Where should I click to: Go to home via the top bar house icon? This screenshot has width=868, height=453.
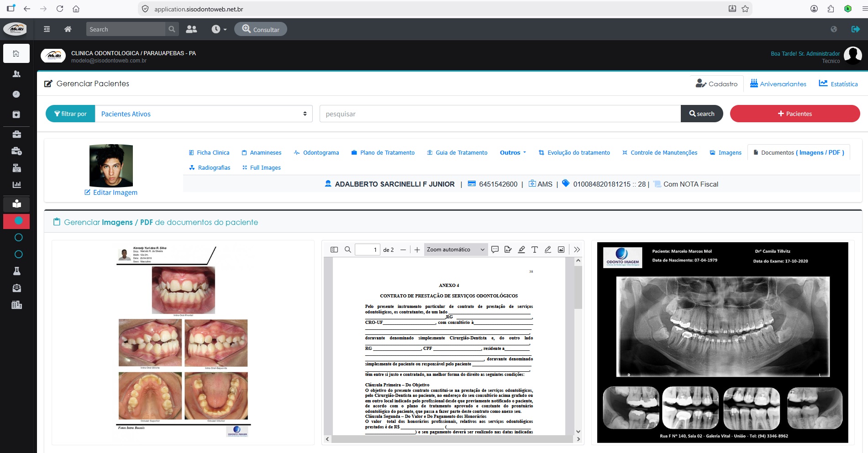tap(68, 29)
